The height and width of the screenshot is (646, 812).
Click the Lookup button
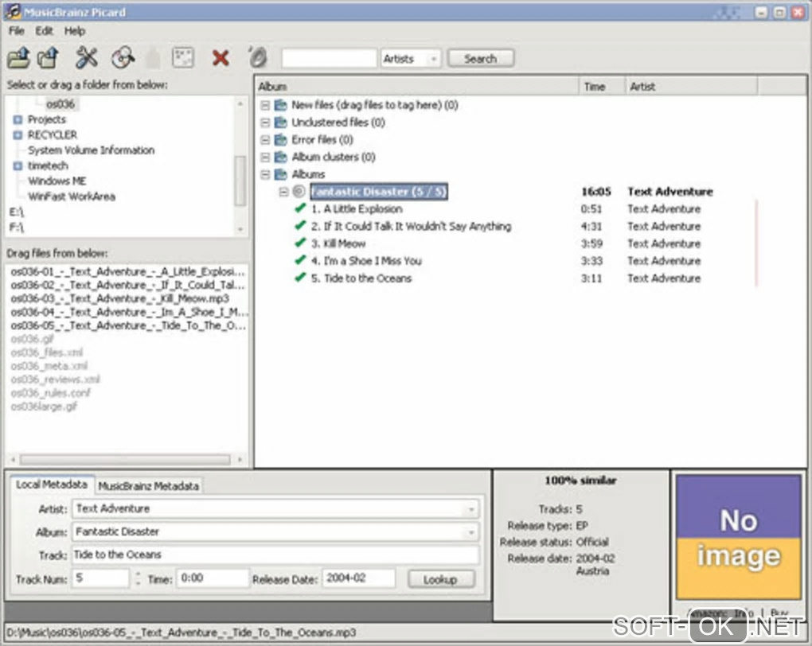[441, 579]
